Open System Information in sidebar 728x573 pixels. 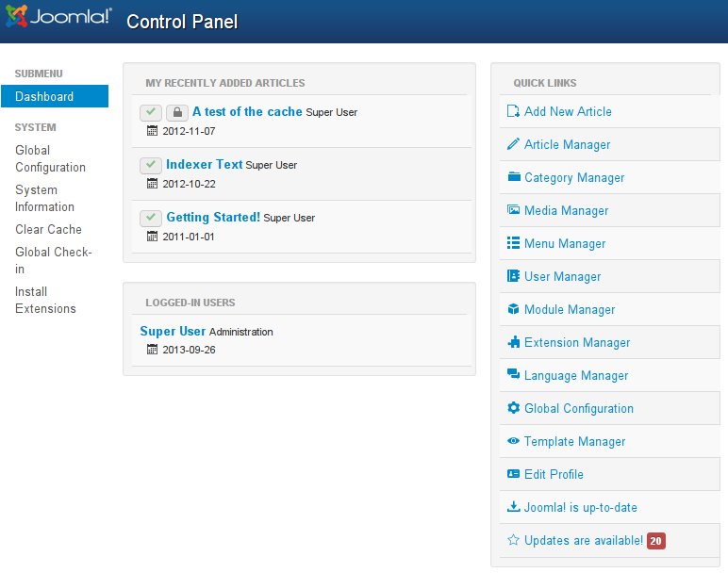pos(44,198)
